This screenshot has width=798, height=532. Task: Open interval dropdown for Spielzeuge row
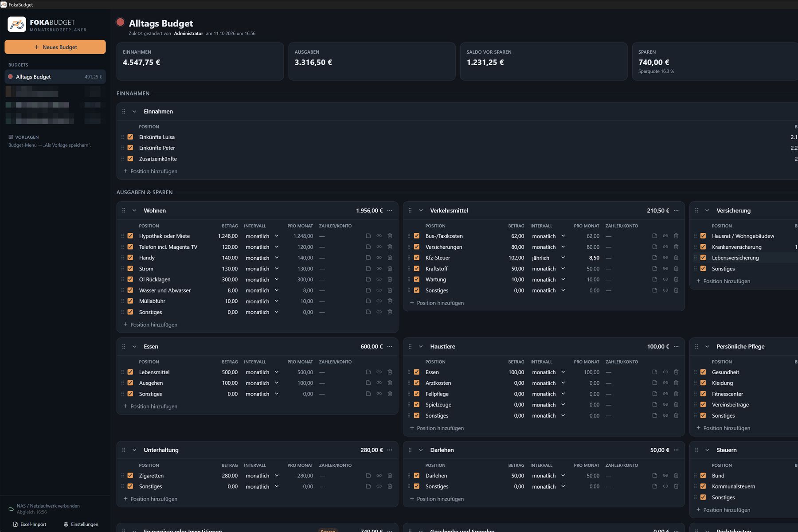[548, 405]
